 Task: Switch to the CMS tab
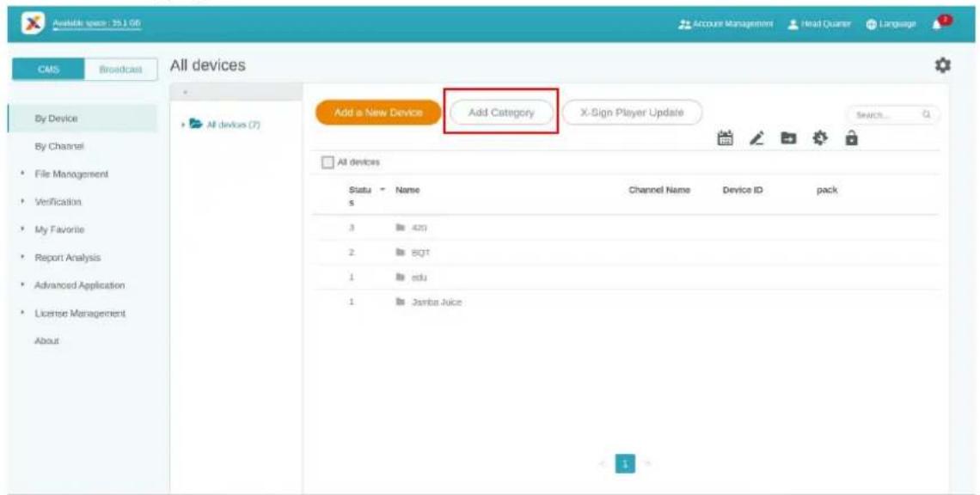47,70
